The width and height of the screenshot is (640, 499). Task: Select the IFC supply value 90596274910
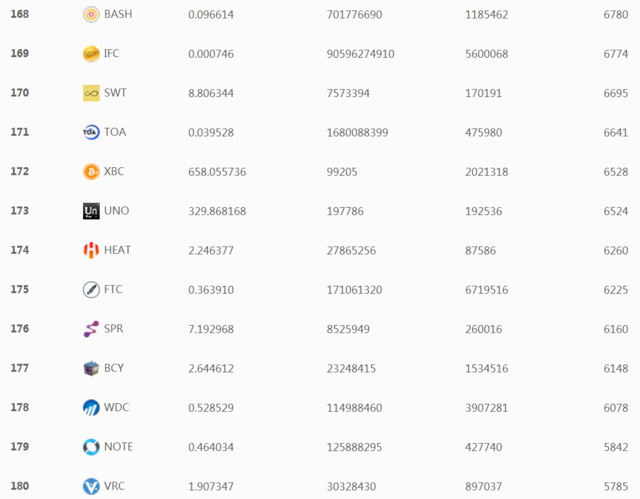pyautogui.click(x=360, y=54)
